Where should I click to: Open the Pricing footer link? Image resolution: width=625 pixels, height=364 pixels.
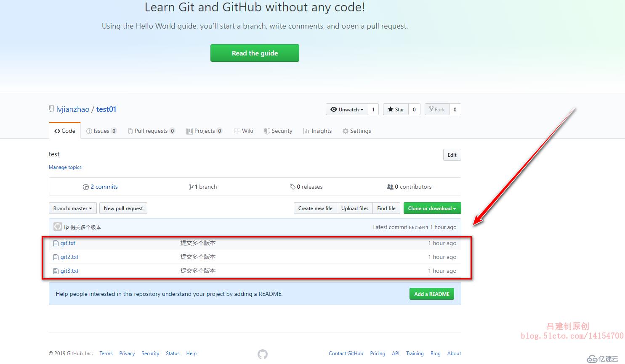pos(378,353)
